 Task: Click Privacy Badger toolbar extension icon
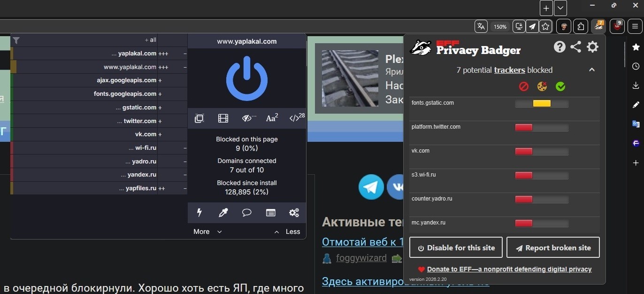point(598,26)
